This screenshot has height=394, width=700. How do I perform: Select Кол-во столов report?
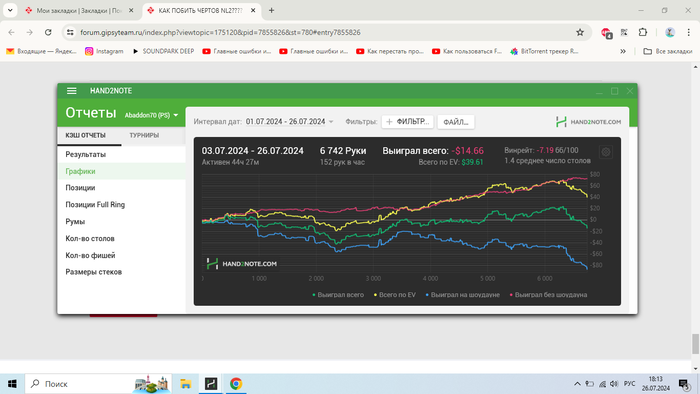pos(121,239)
